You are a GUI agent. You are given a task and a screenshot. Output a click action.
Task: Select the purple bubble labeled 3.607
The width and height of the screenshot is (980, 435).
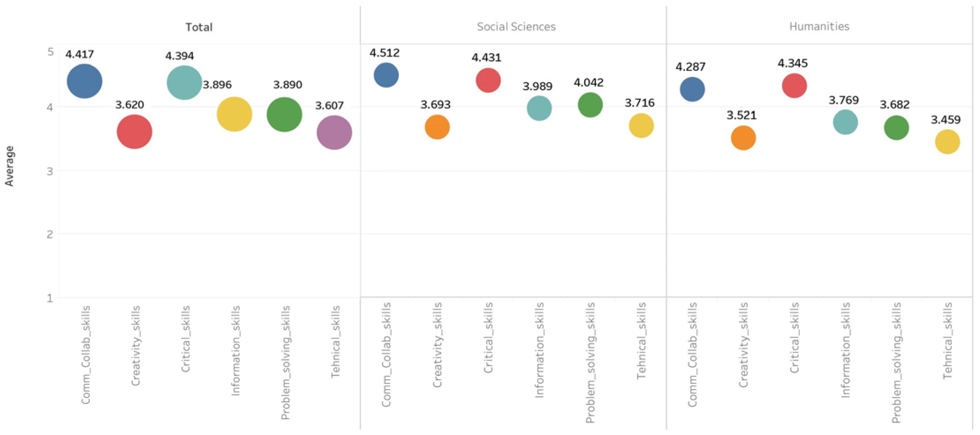pyautogui.click(x=334, y=133)
